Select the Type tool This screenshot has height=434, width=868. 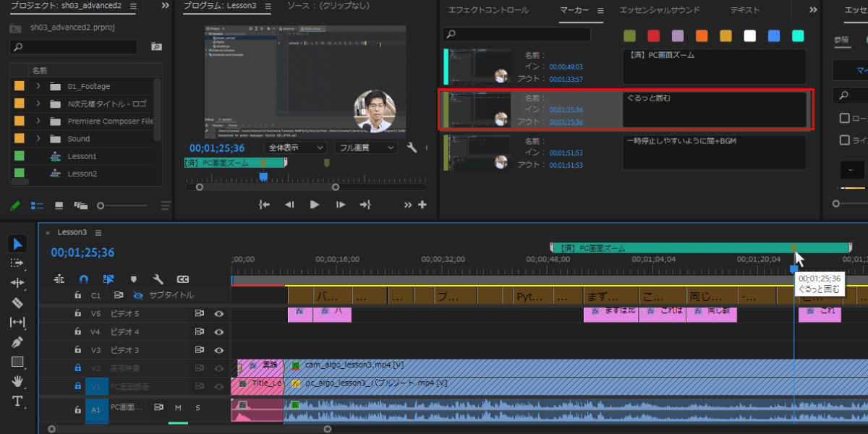click(x=18, y=401)
